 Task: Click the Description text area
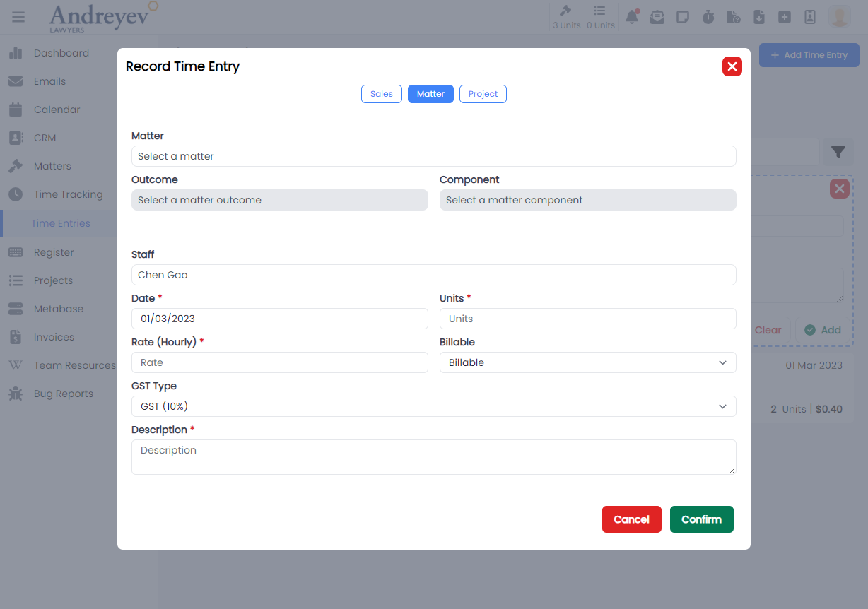point(433,456)
